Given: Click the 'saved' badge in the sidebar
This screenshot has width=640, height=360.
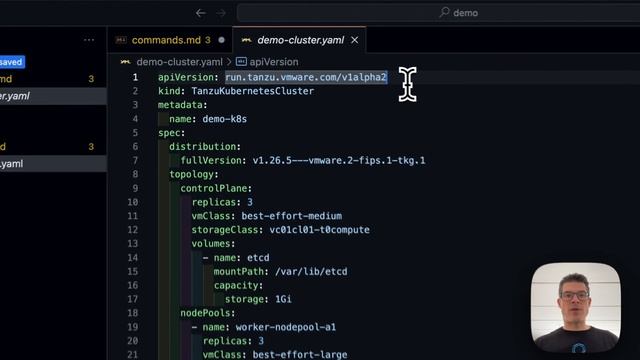Looking at the screenshot, I should [x=12, y=62].
